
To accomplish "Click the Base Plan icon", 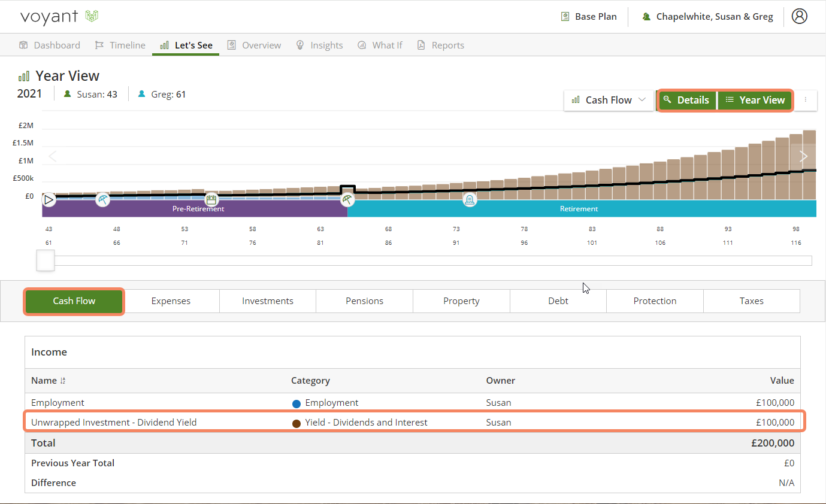I will pyautogui.click(x=565, y=17).
